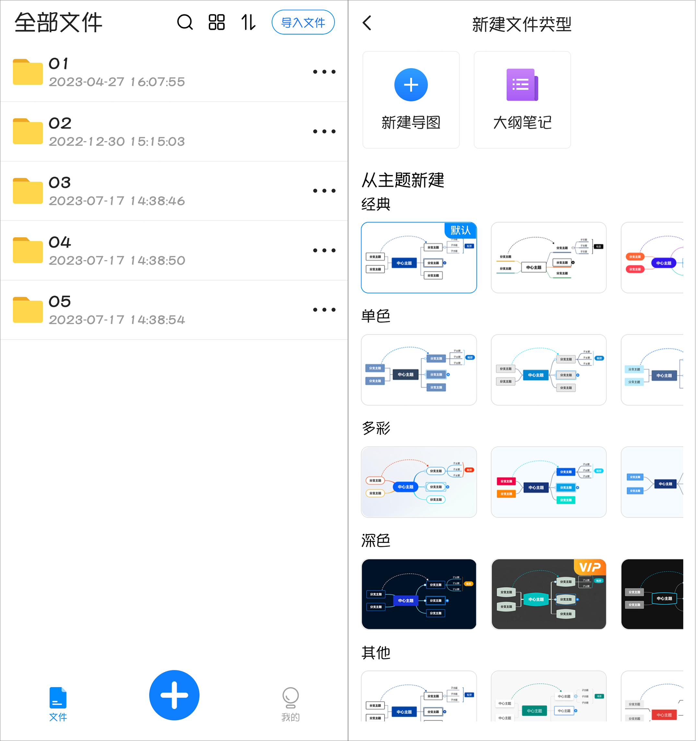
Task: Click the 导入文件 import file button
Action: click(303, 23)
